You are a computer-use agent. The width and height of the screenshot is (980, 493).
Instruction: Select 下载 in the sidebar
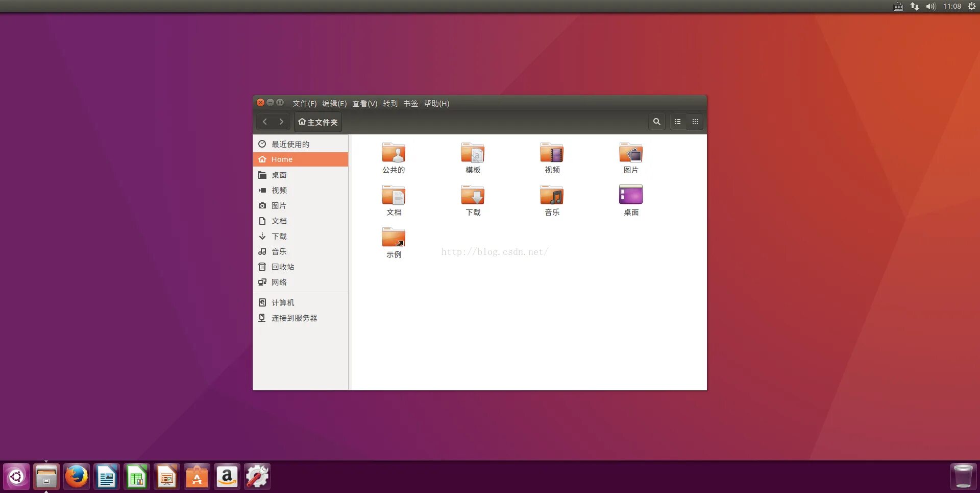(301, 236)
